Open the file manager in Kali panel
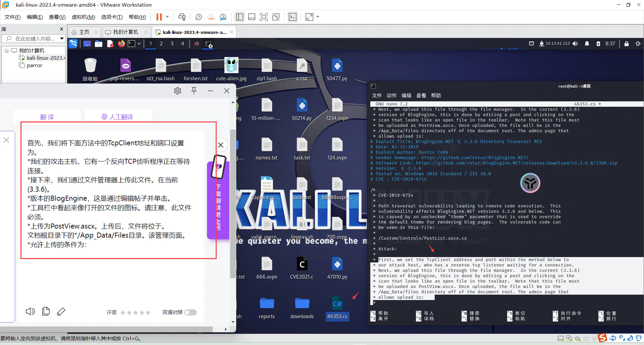Image resolution: width=644 pixels, height=345 pixels. pos(98,44)
